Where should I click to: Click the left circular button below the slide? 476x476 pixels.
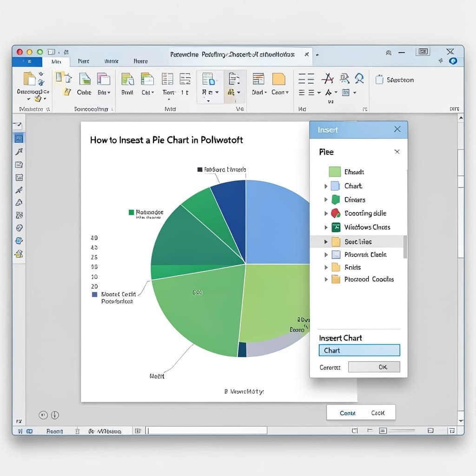pyautogui.click(x=43, y=415)
